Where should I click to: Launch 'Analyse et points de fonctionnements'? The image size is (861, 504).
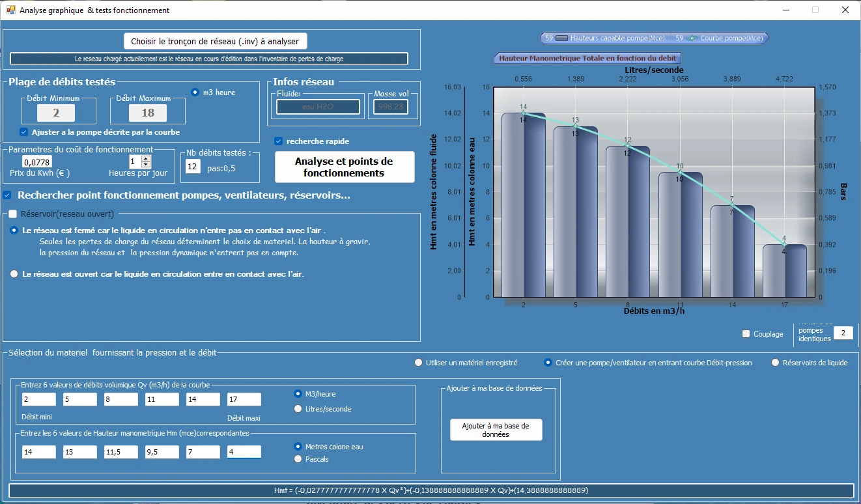[345, 167]
